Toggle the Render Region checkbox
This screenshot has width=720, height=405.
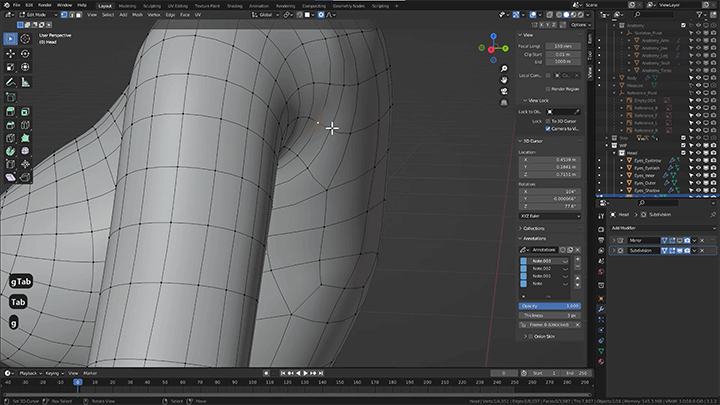click(548, 89)
